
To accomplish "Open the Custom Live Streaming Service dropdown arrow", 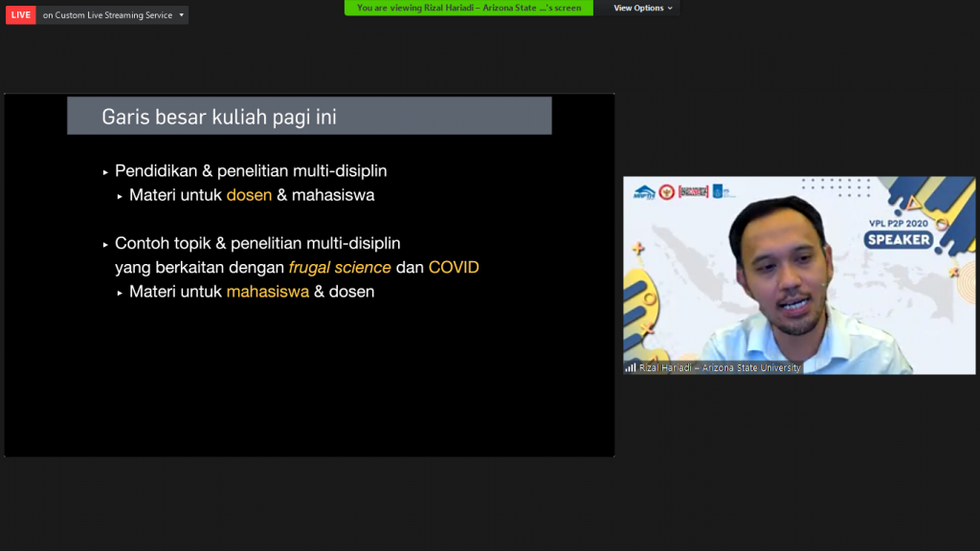I will (182, 15).
